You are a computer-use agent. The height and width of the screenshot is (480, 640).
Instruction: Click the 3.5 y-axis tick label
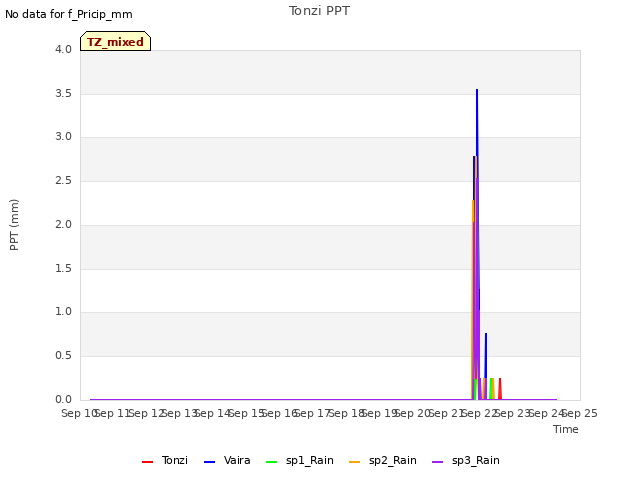pos(64,93)
